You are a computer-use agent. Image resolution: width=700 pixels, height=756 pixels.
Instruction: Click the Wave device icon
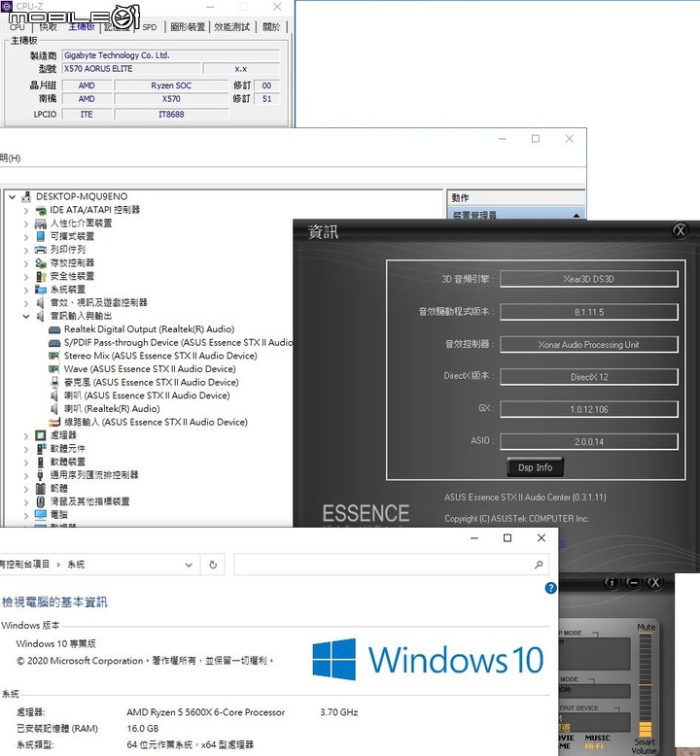(x=54, y=369)
